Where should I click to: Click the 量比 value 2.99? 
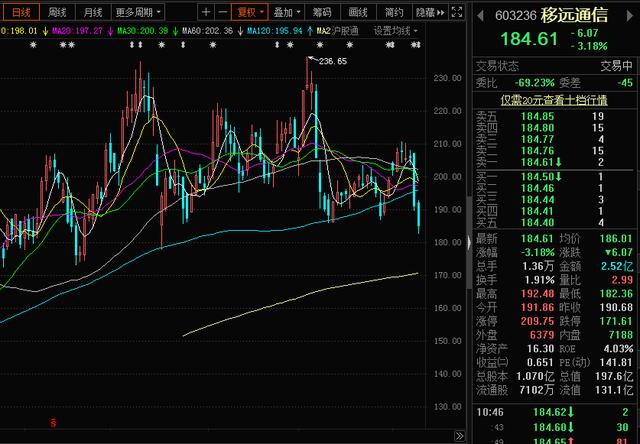(x=622, y=280)
